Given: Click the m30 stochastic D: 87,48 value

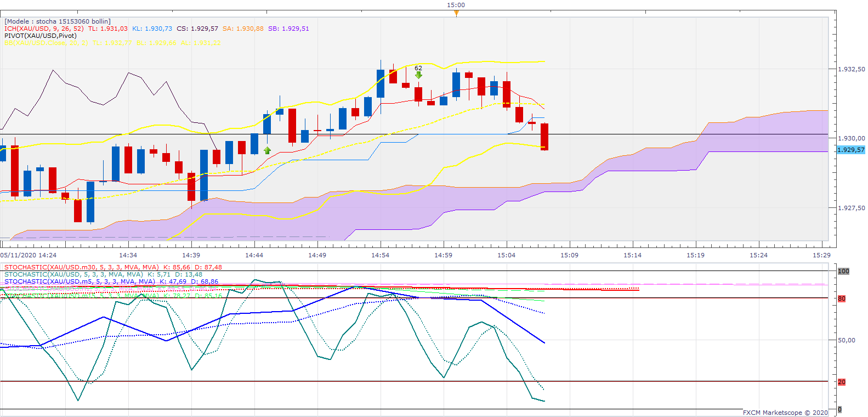Looking at the screenshot, I should [208, 267].
